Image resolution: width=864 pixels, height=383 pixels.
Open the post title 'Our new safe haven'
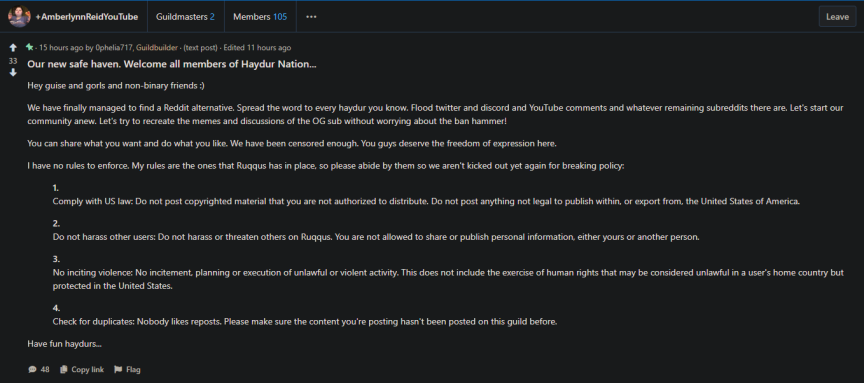[x=172, y=64]
